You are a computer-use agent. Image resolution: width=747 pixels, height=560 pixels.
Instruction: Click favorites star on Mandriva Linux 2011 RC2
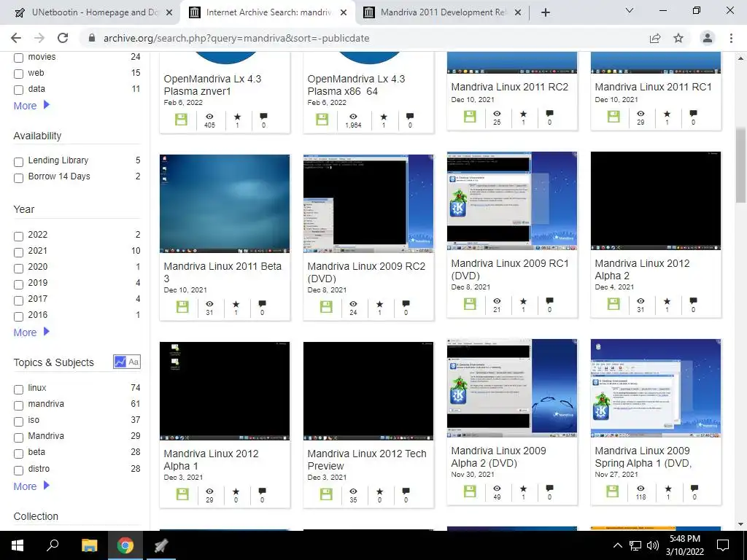[x=523, y=114]
